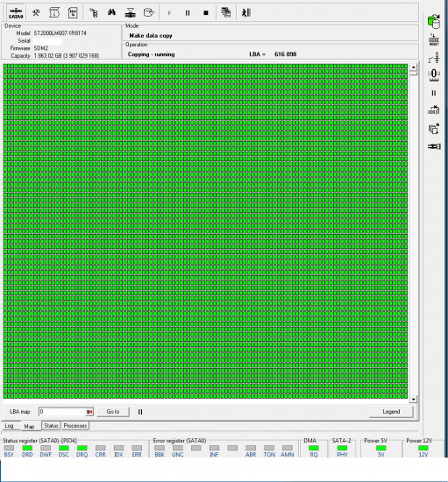Click the Power 12V indicator
The height and width of the screenshot is (482, 448).
tap(423, 448)
